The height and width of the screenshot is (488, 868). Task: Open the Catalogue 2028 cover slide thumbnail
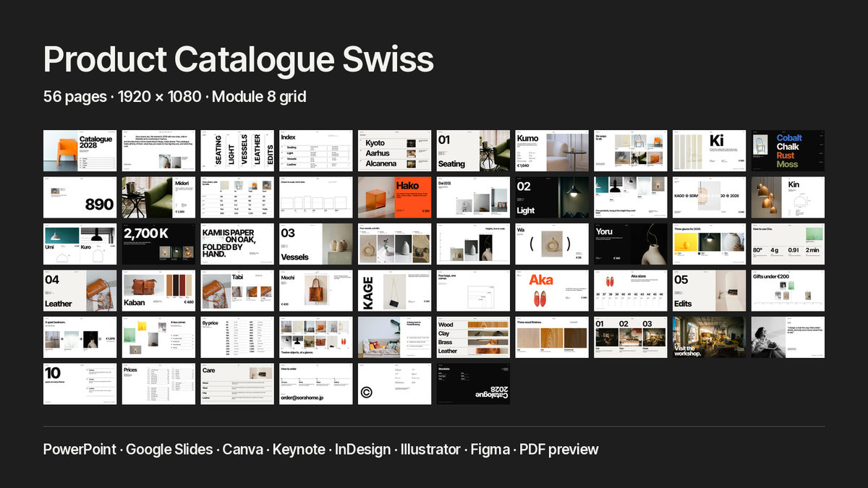(80, 150)
